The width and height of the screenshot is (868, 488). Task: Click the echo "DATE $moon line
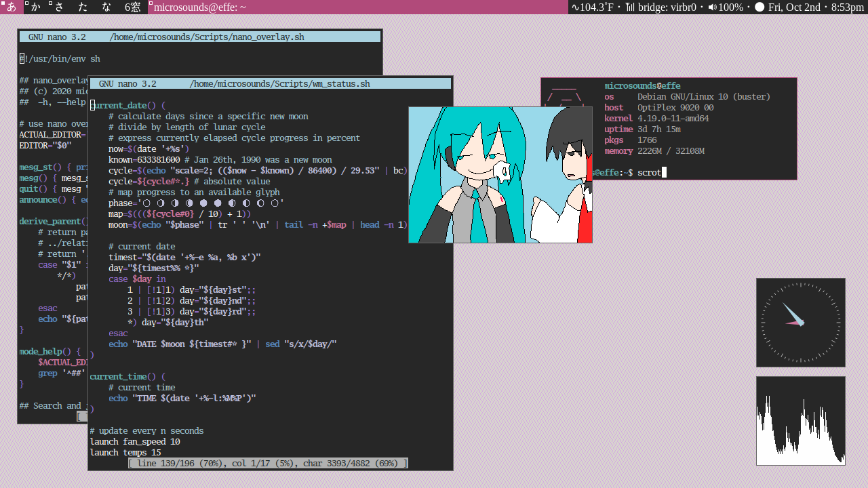point(222,344)
